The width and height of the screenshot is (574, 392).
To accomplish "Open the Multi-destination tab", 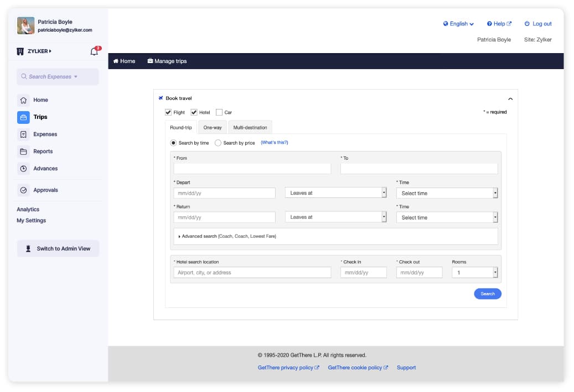I will [x=250, y=127].
